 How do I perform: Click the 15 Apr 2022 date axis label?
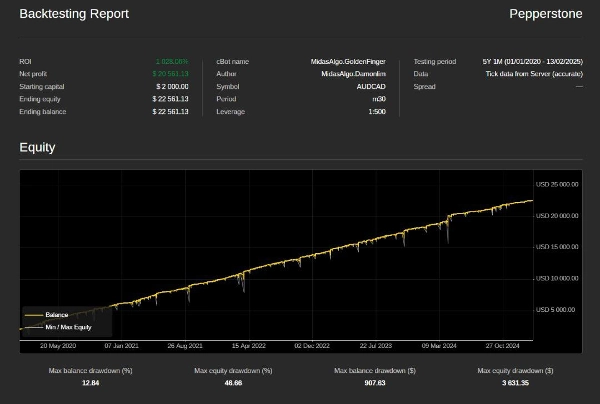pos(248,346)
